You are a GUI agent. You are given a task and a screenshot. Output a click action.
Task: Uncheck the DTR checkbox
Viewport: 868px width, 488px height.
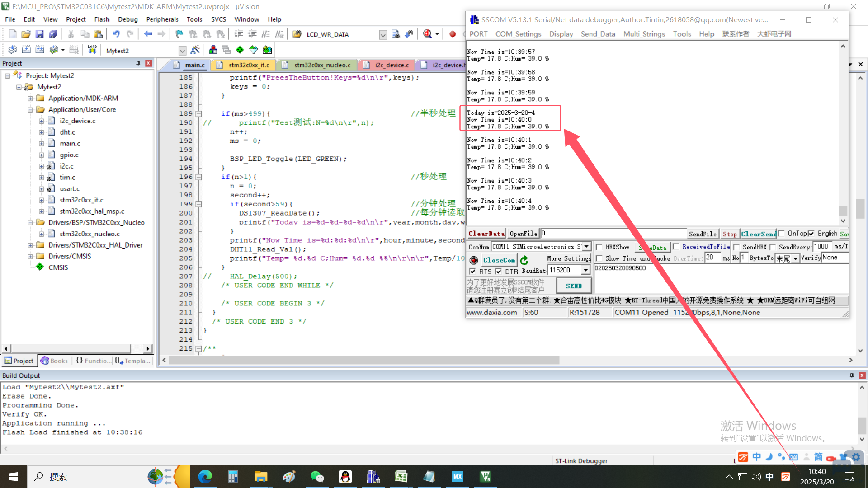498,272
